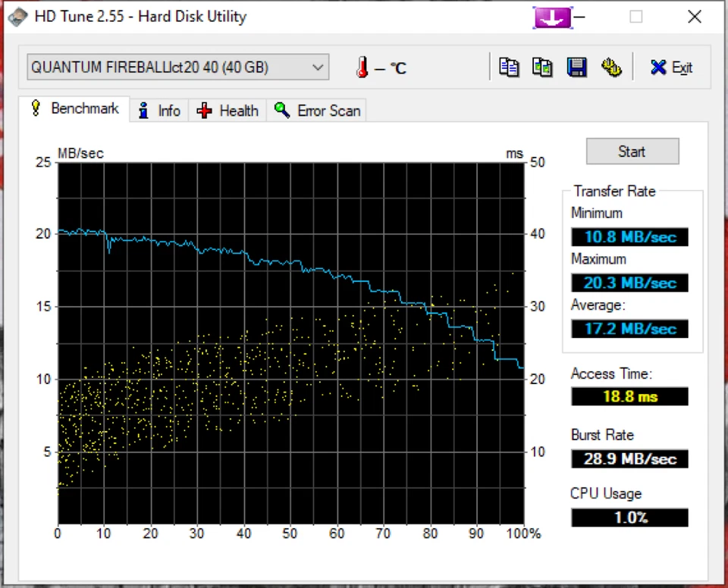Click the Average transfer rate readout
Viewport: 728px width, 588px height.
pyautogui.click(x=629, y=329)
